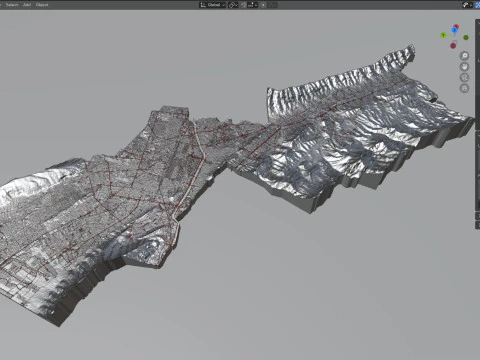Click the pan hand viewport navigation button
Image resolution: width=480 pixels, height=360 pixels.
pos(464,67)
